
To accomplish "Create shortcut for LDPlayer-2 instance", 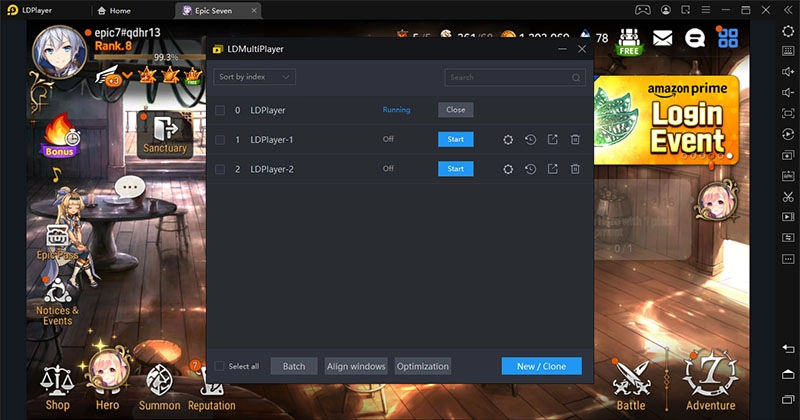I will point(552,169).
